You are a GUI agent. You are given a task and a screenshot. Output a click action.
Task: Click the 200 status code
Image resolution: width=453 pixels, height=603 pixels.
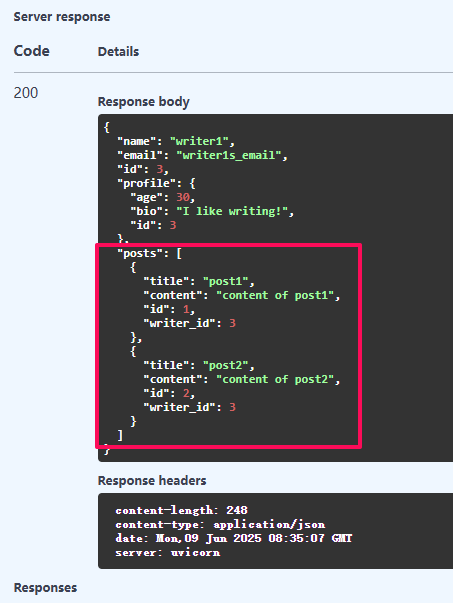pyautogui.click(x=26, y=93)
